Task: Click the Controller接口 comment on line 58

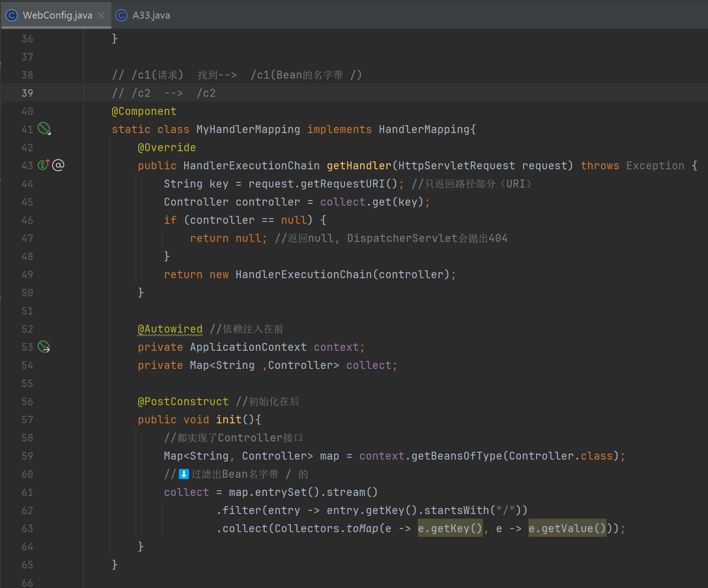Action: point(234,438)
